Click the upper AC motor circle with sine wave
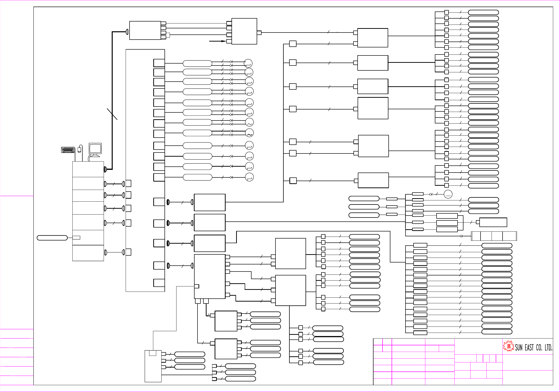 point(249,122)
